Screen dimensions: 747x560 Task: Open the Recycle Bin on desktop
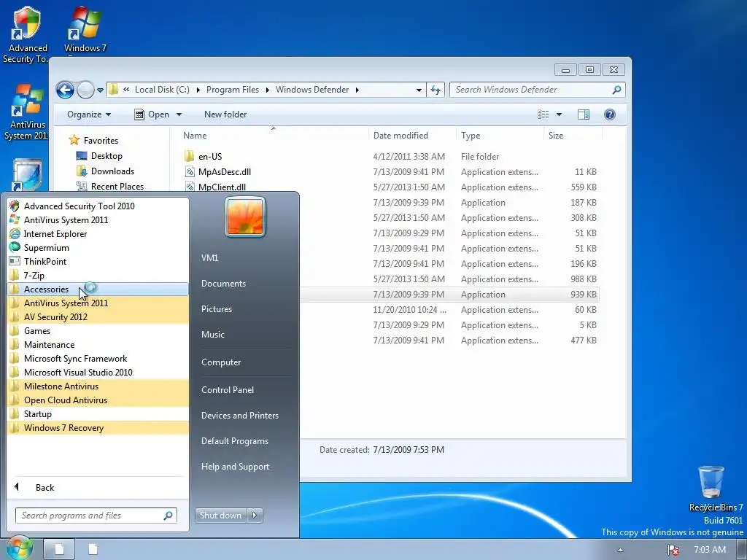(x=711, y=489)
